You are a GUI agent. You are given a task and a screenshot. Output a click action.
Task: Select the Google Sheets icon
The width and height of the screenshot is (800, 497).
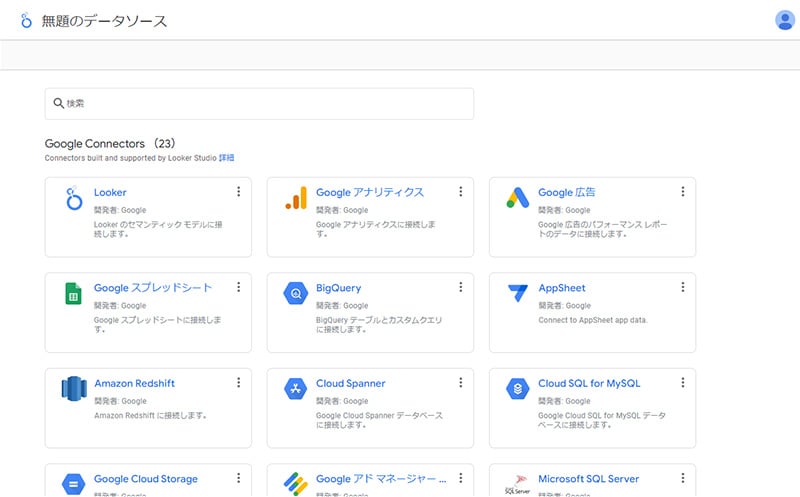pos(73,293)
